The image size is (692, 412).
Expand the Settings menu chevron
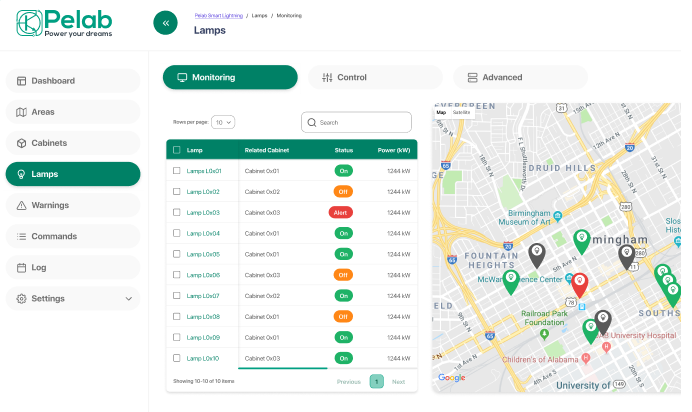pyautogui.click(x=128, y=298)
